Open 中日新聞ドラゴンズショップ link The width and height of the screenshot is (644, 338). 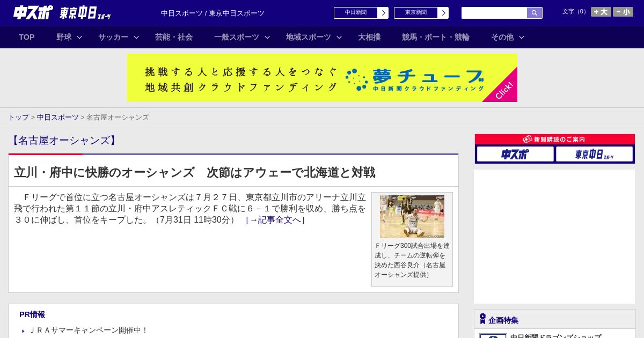tap(555, 336)
